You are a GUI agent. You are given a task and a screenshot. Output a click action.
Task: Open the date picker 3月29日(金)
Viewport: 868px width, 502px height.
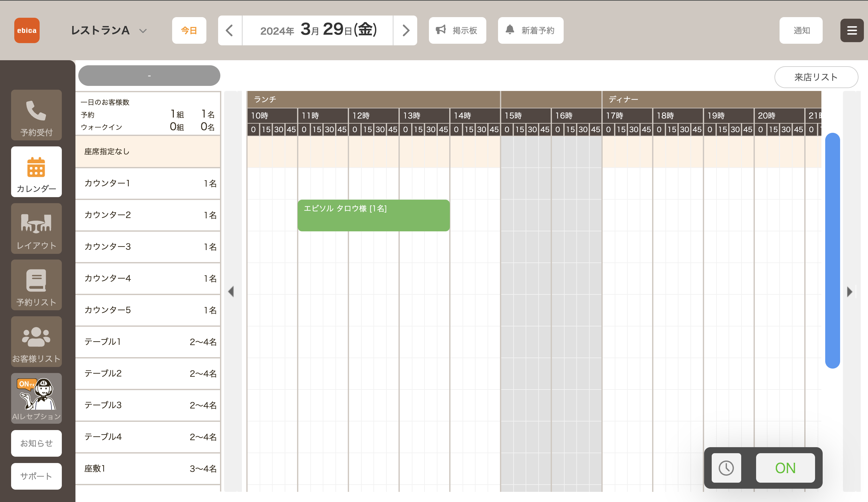(x=318, y=30)
